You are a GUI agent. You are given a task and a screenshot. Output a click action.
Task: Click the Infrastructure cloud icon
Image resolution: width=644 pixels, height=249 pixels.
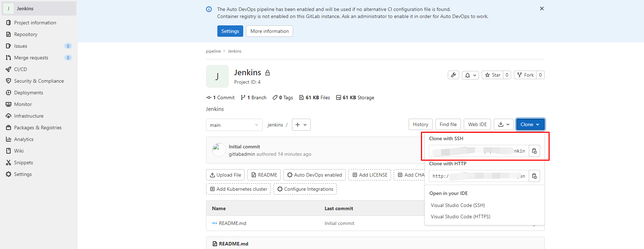pos(8,116)
